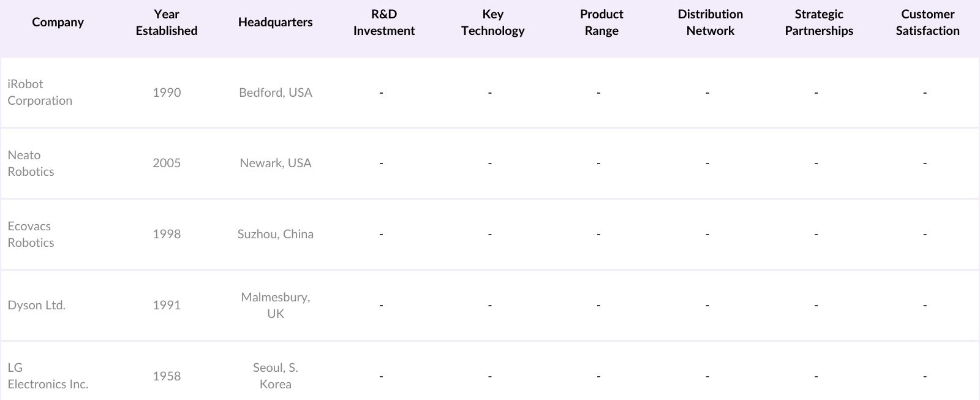Click the Headquarters column header

275,23
